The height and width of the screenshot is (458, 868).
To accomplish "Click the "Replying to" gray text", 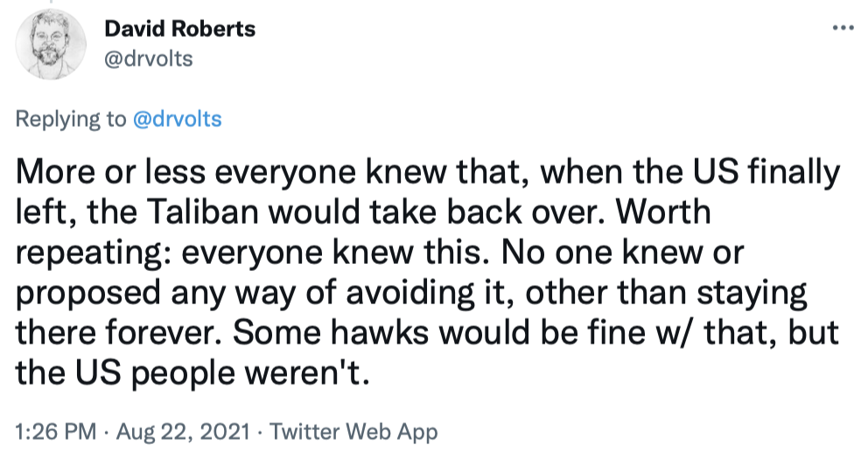I will click(71, 119).
